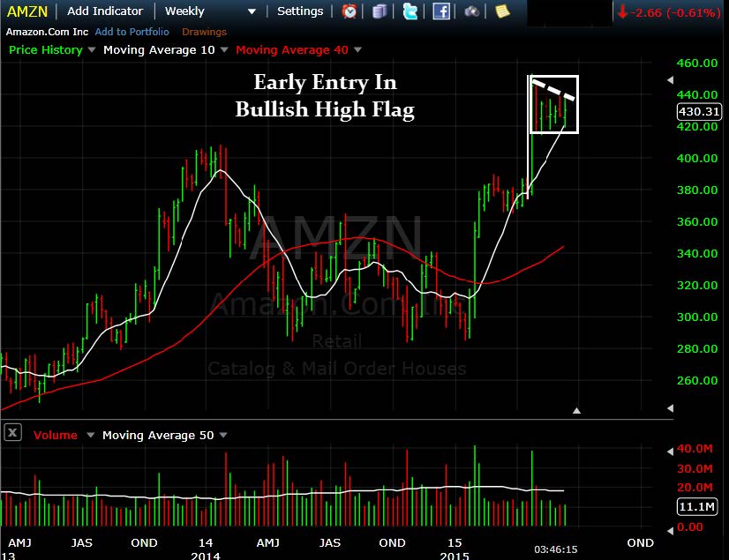Click the 2014 year label on time axis

205,556
